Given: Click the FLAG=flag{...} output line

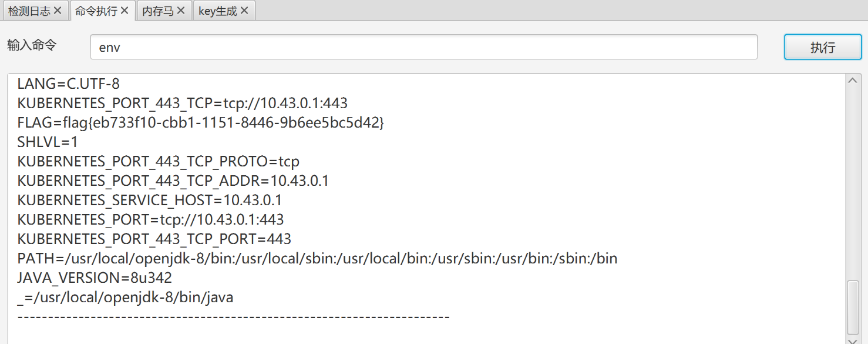Looking at the screenshot, I should pyautogui.click(x=200, y=123).
